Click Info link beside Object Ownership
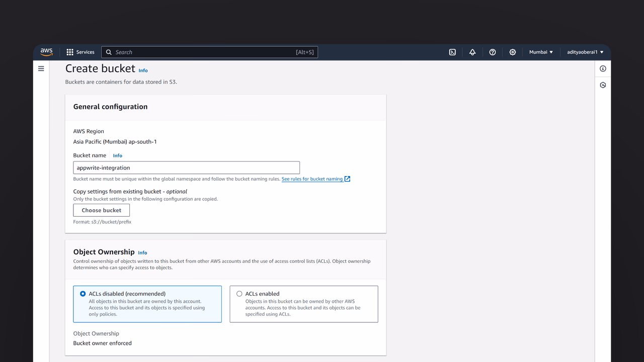This screenshot has width=644, height=362. [x=142, y=252]
